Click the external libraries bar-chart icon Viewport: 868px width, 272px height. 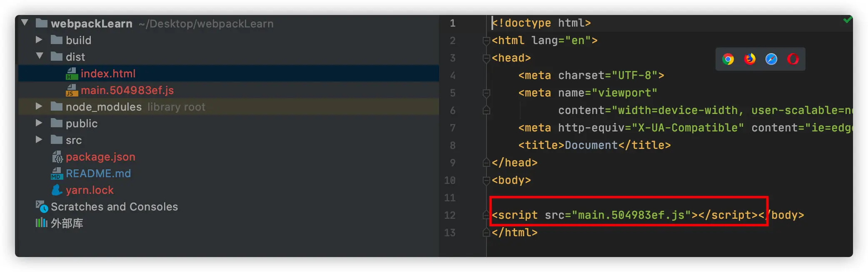[x=41, y=223]
